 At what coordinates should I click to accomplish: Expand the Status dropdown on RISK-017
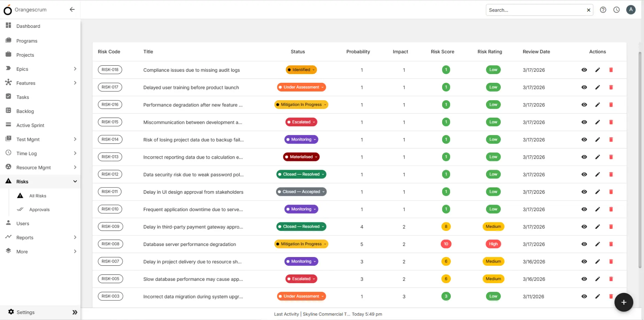click(322, 87)
